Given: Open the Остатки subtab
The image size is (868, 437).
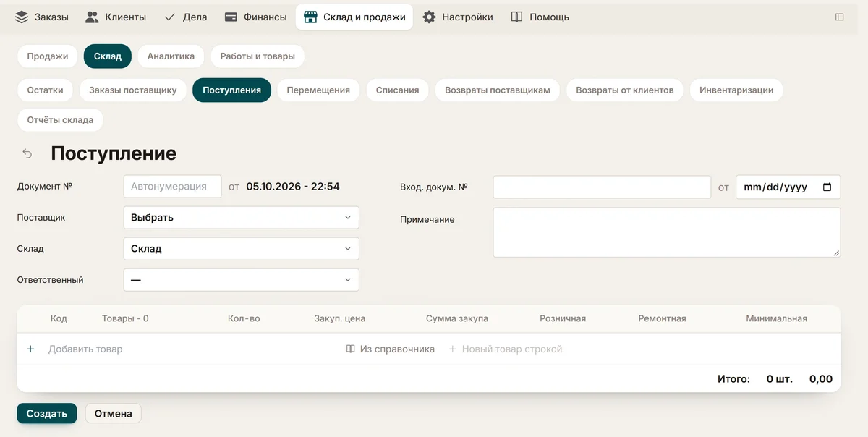Looking at the screenshot, I should coord(45,90).
